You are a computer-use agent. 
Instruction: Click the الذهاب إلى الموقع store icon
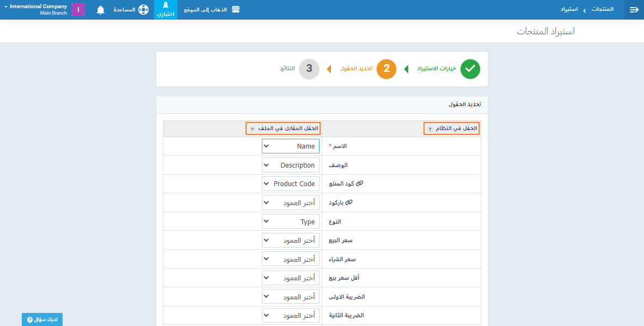pyautogui.click(x=235, y=10)
